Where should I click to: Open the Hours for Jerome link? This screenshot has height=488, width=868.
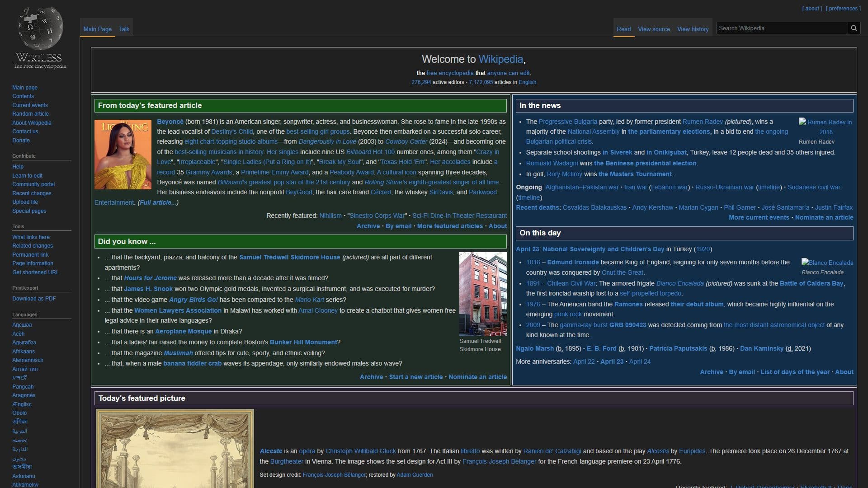[150, 278]
